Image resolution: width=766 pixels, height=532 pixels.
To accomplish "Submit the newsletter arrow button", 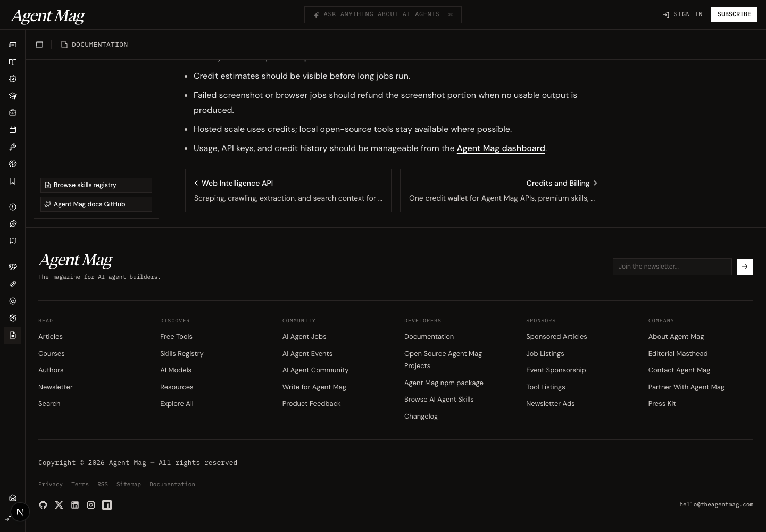I will click(744, 267).
